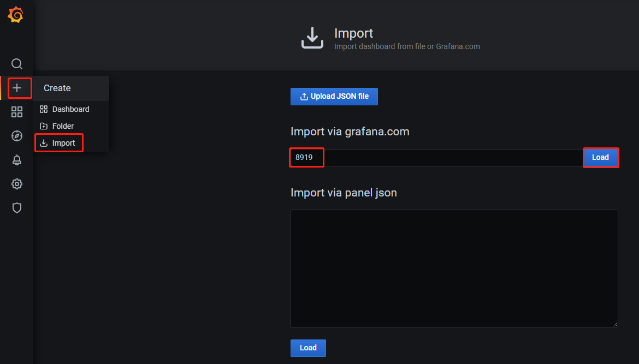Open the Grafana home logo
This screenshot has width=639, height=364.
pos(16,15)
